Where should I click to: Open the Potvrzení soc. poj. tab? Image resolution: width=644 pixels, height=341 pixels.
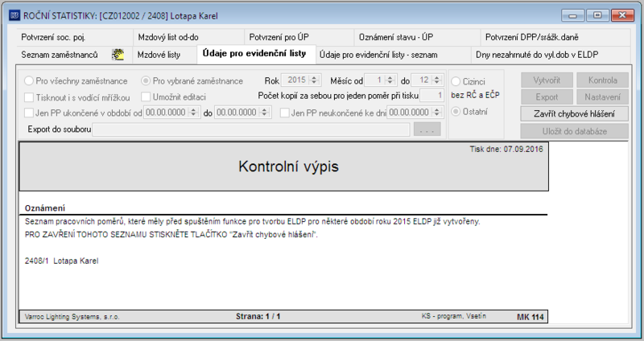tap(75, 37)
